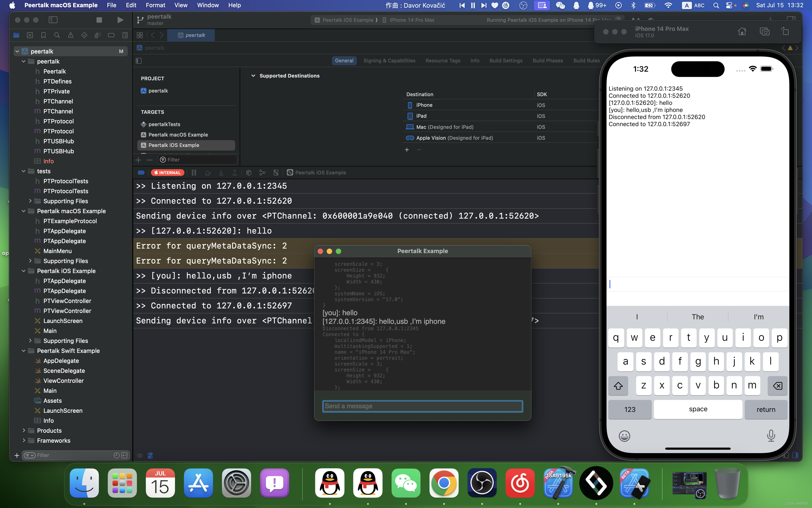Switch to Build Settings tab

[506, 61]
